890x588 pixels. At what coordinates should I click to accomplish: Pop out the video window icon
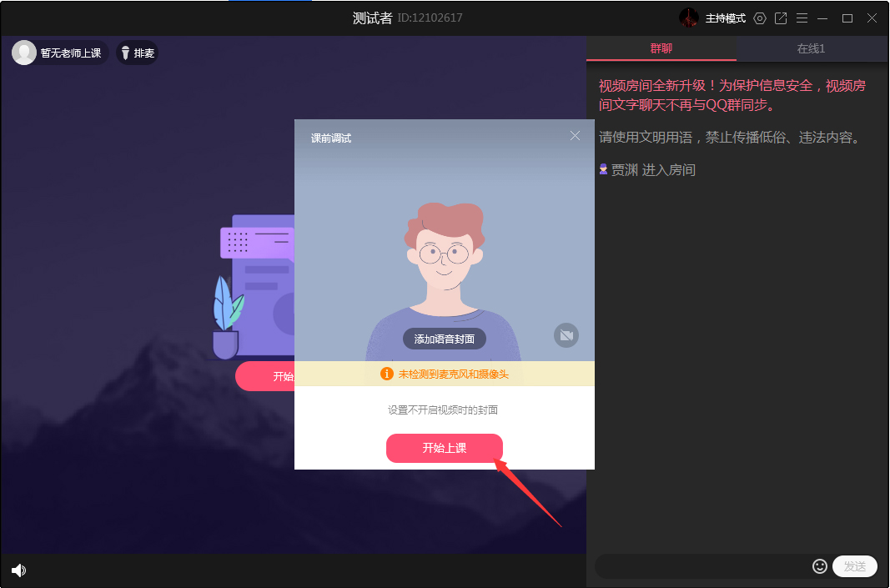tap(781, 18)
